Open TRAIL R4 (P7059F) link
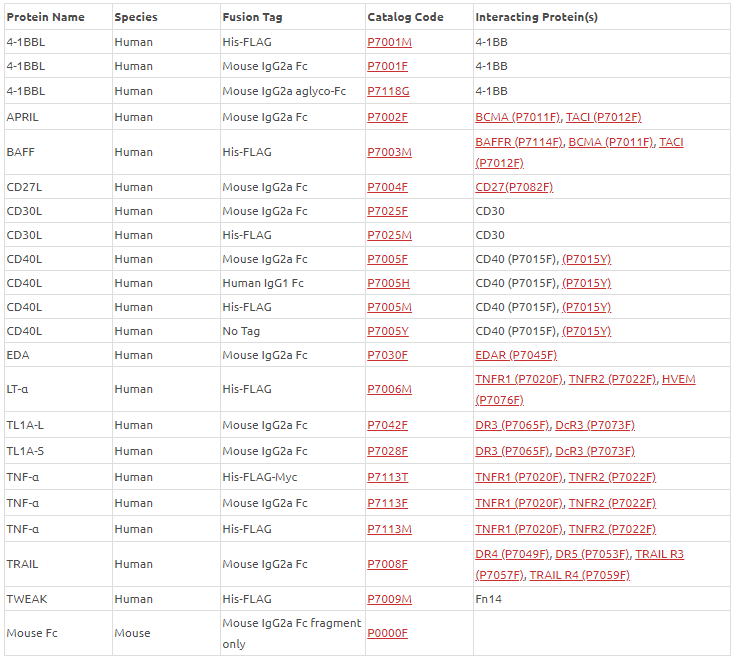The image size is (735, 661). pos(579,575)
